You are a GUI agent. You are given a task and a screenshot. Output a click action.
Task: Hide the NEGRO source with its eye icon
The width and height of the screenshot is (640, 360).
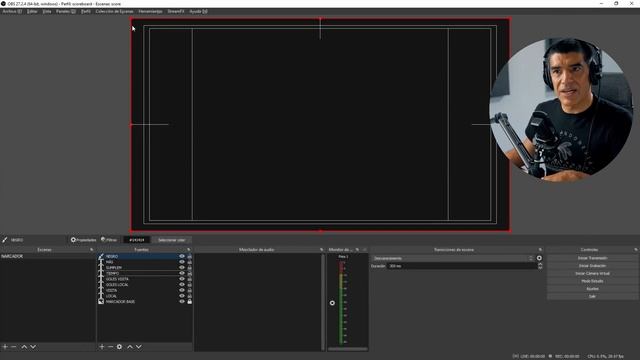pyautogui.click(x=182, y=256)
